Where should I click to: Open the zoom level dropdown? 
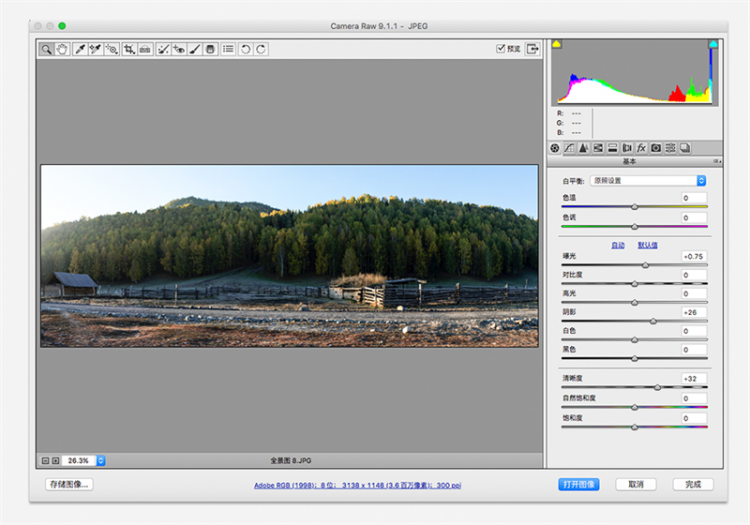[x=100, y=460]
